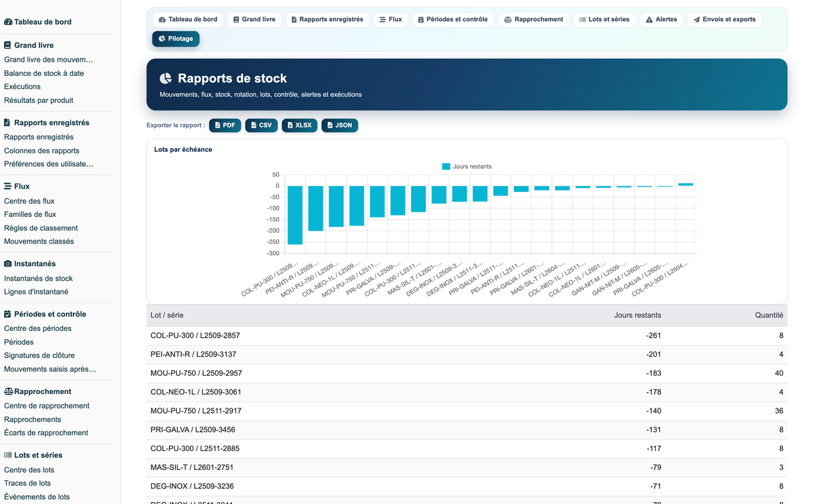Open the Rapprochement top tab
This screenshot has width=814, height=504.
pos(534,20)
